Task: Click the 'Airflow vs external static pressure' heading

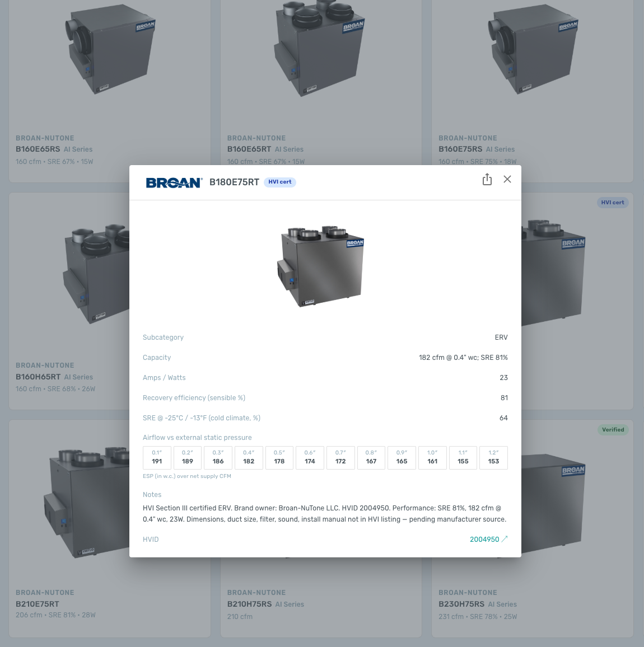Action: (x=197, y=438)
